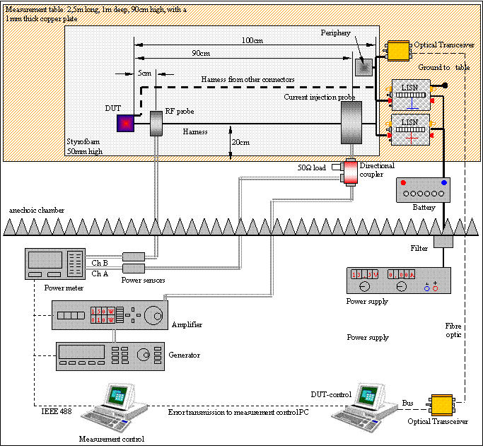Select the red directional coupler
Image resolution: width=483 pixels, height=448 pixels.
pyautogui.click(x=351, y=171)
